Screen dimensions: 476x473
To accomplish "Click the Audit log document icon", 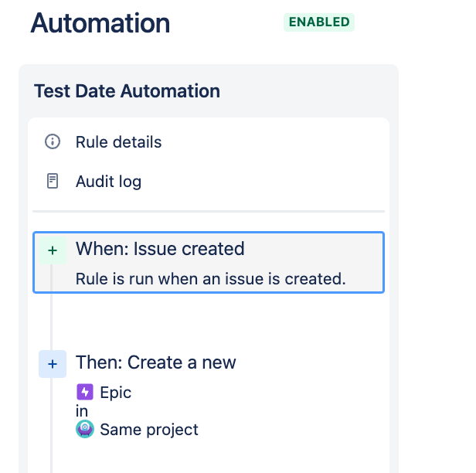I will coord(53,182).
